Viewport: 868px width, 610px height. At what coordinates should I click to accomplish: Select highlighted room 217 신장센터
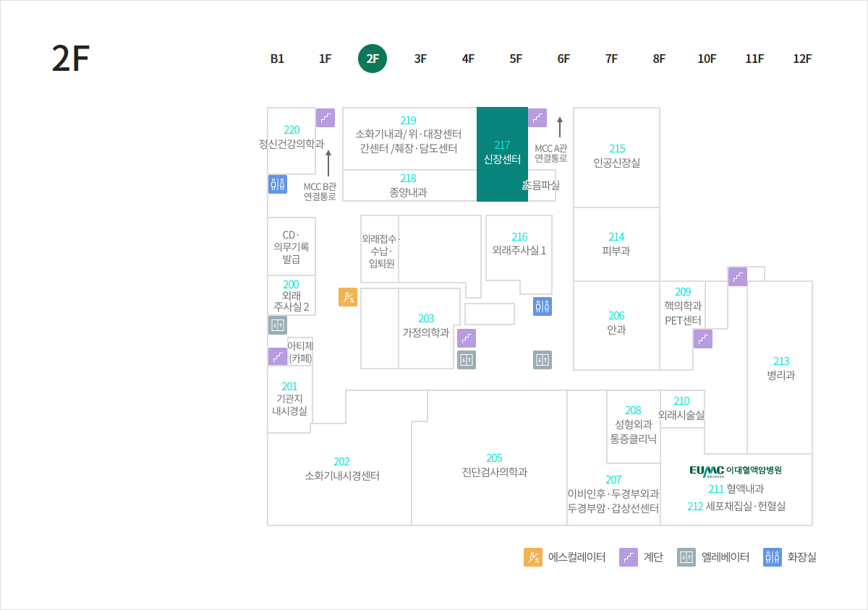click(x=502, y=154)
